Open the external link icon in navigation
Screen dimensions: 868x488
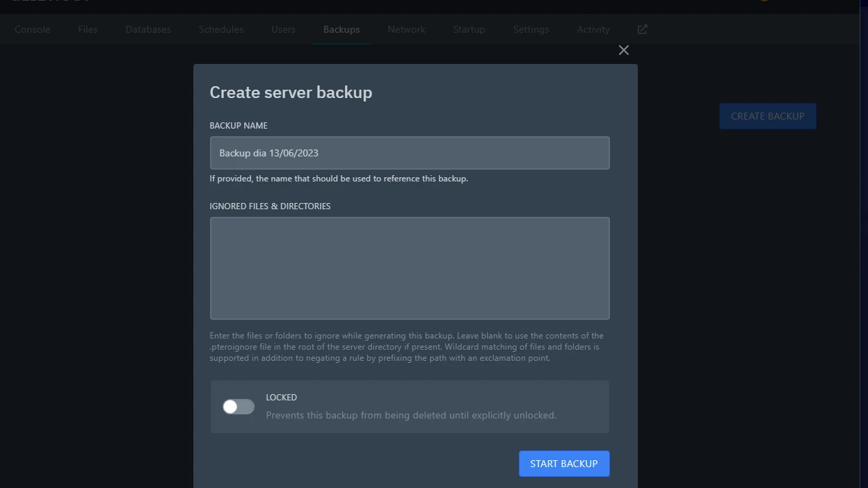[642, 29]
